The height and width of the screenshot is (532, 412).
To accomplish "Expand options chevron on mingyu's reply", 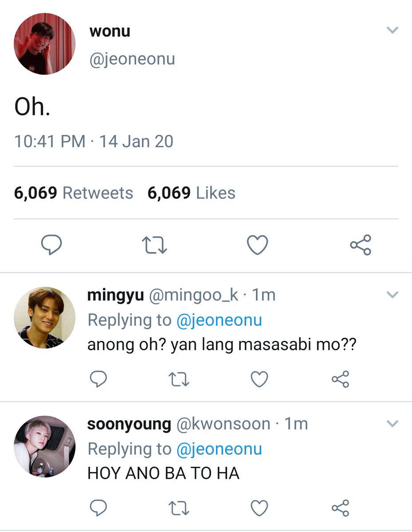I will tap(392, 295).
